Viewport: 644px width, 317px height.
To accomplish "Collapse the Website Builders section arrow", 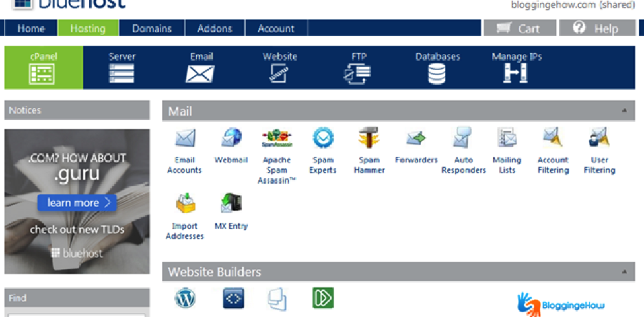I will (624, 271).
